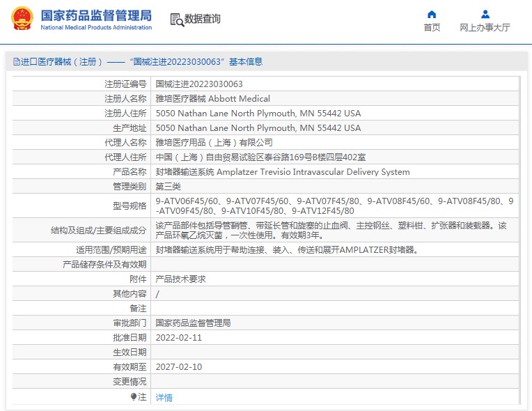Select 雅培医疗器械 Abbott Medical value
This screenshot has width=532, height=411.
point(213,98)
